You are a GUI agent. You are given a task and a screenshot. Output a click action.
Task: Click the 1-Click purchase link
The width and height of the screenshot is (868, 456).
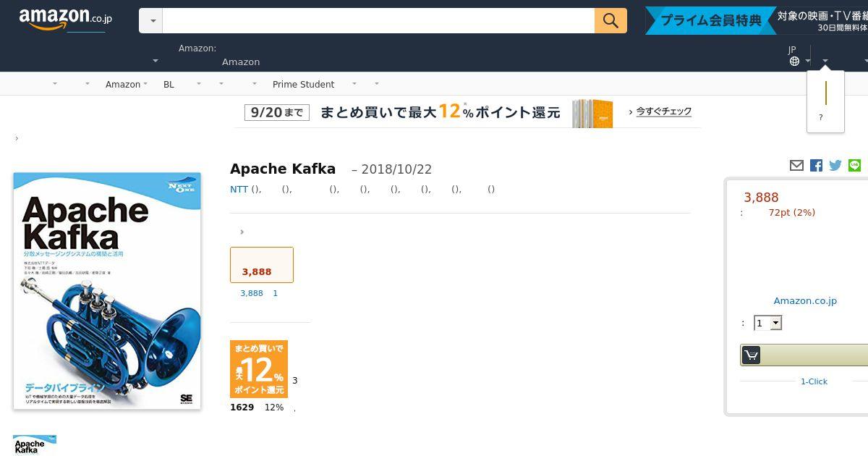[x=814, y=381]
